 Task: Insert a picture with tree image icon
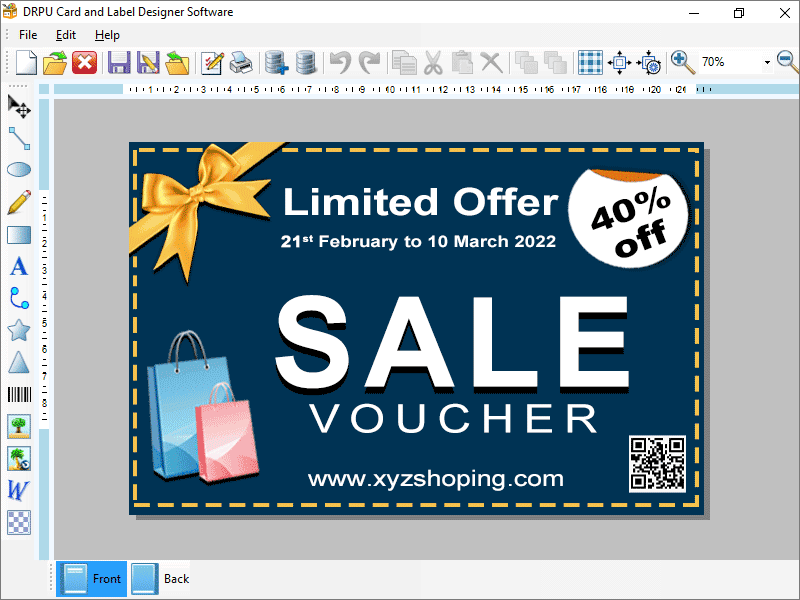click(19, 427)
